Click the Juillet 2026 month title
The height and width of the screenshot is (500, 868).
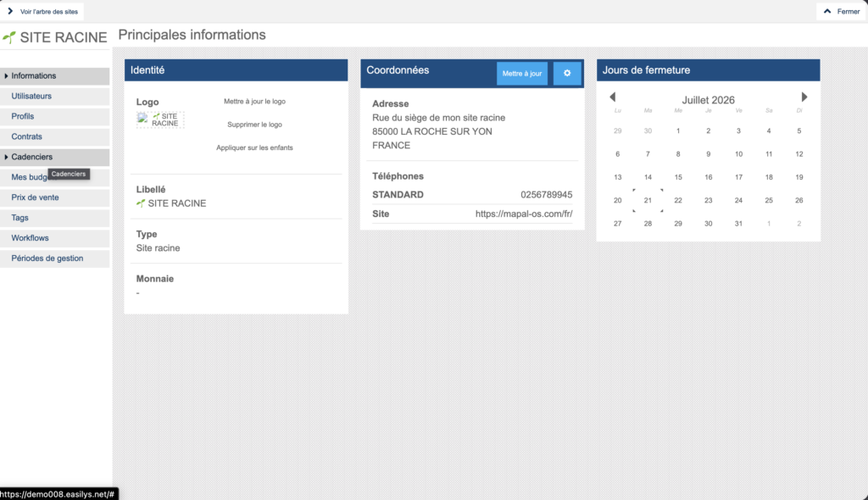point(708,100)
